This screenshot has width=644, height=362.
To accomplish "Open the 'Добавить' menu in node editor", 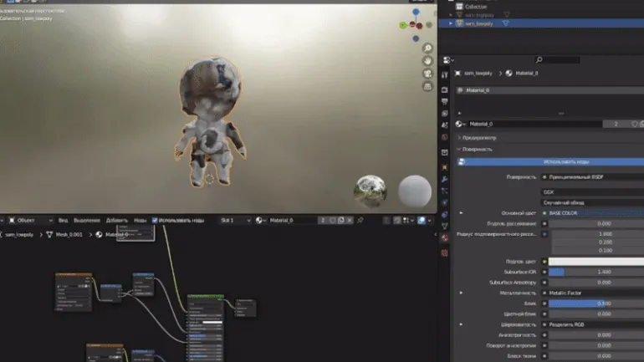I will 117,220.
